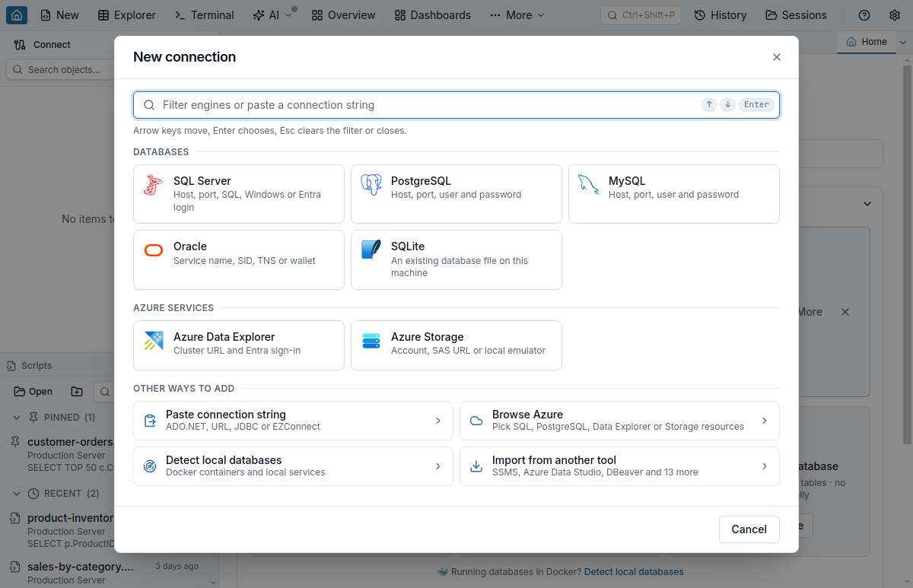
Task: Click the Browse Azure cloud icon
Action: (x=476, y=421)
